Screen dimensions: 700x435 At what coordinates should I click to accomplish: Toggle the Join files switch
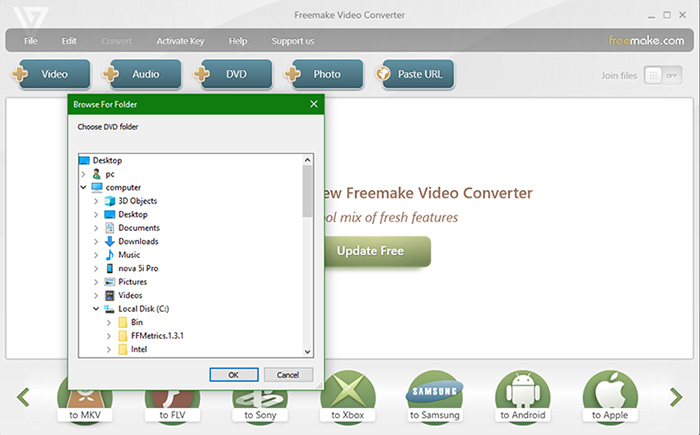(663, 75)
